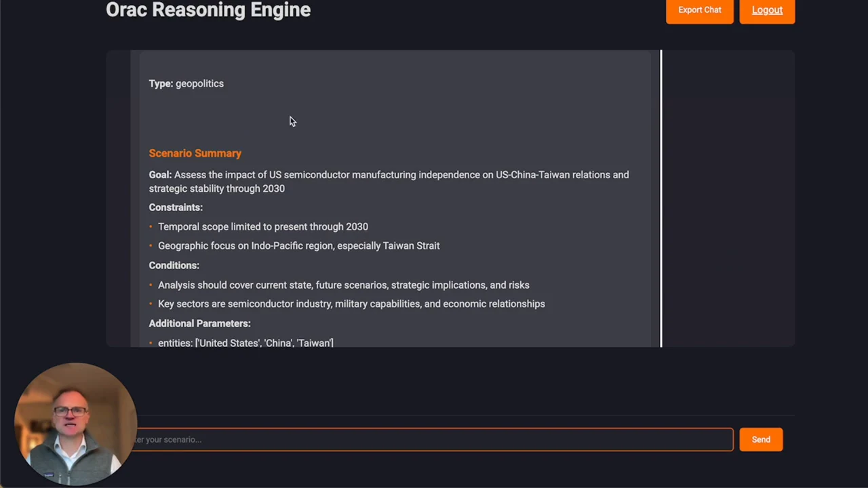868x488 pixels.
Task: Click the Scenario Summary heading
Action: 195,153
